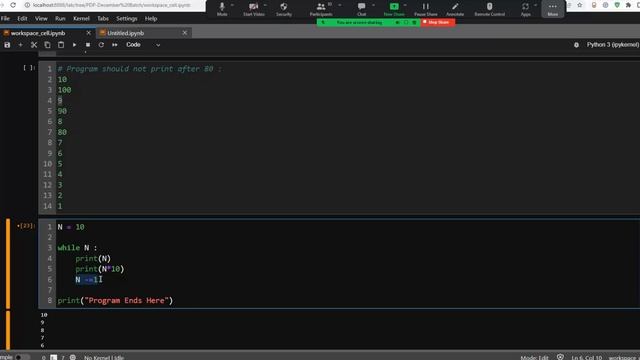Open the browser extensions puzzle icon
The height and width of the screenshot is (360, 640).
tap(628, 5)
